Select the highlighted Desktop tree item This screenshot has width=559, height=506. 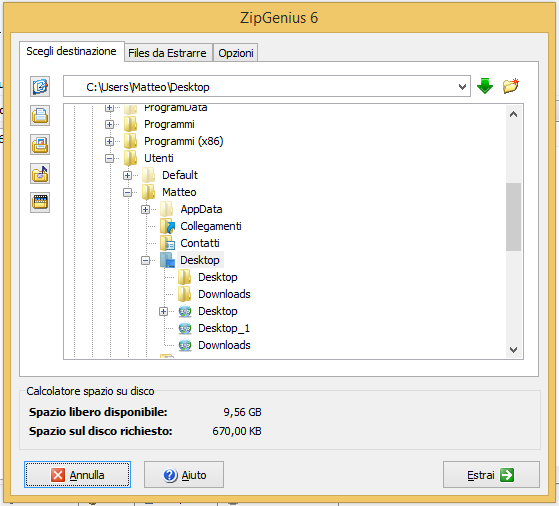(200, 260)
